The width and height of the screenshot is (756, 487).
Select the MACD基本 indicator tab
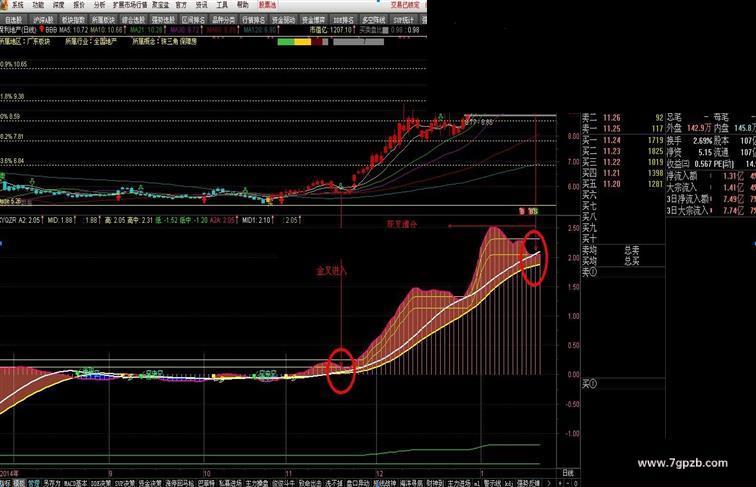[x=76, y=483]
